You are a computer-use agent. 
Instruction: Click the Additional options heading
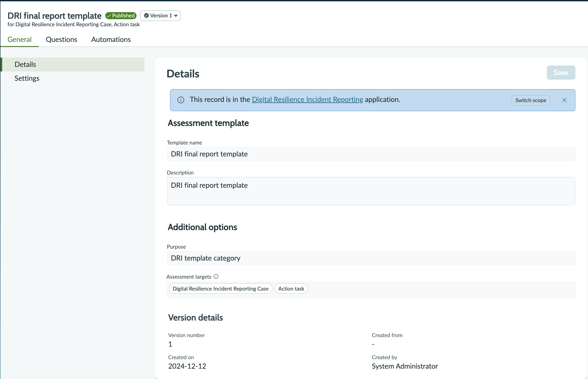click(x=202, y=227)
